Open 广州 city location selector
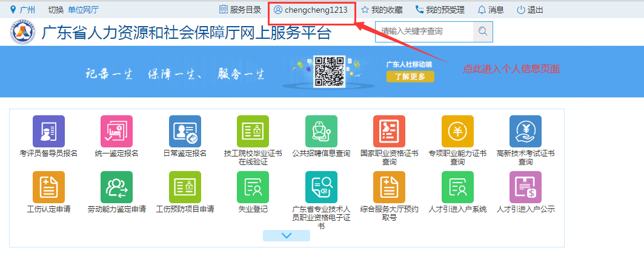This screenshot has height=256, width=644. pyautogui.click(x=23, y=10)
